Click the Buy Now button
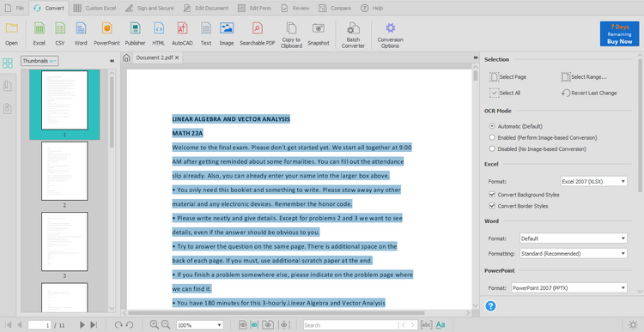The height and width of the screenshot is (332, 644). pos(619,33)
